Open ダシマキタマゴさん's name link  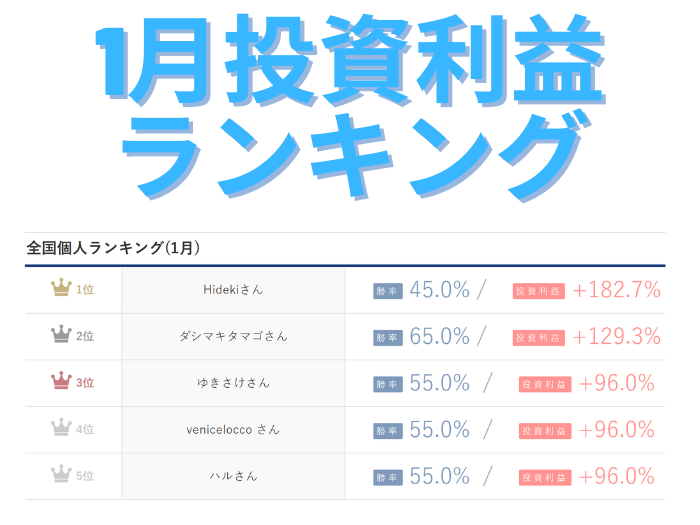tap(232, 336)
